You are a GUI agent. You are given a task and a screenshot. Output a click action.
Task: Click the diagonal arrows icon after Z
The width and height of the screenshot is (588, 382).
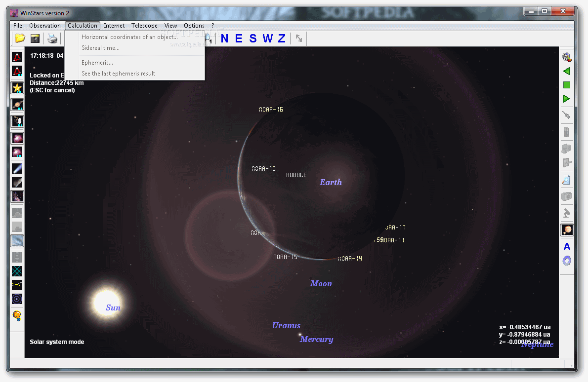299,38
